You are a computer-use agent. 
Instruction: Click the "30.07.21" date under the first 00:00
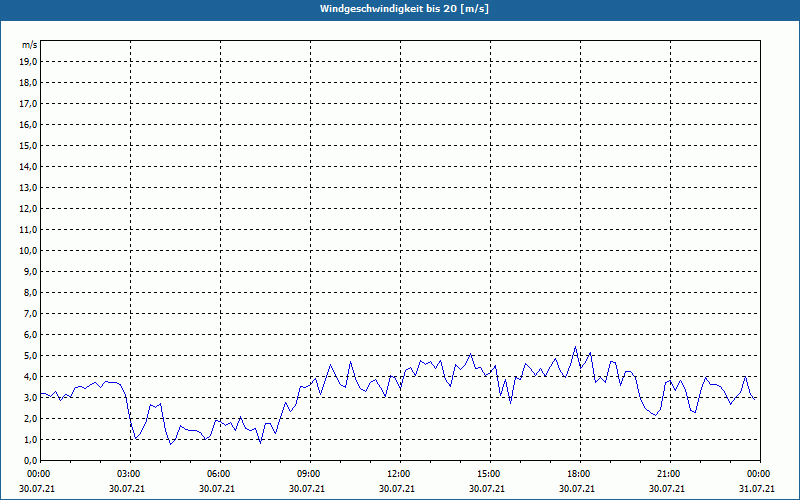tap(37, 488)
